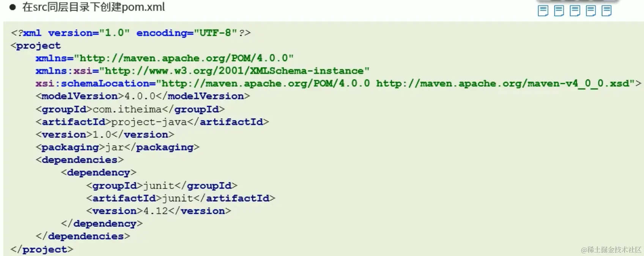Select the middle document icon of the five
Image resolution: width=644 pixels, height=256 pixels.
[x=575, y=11]
